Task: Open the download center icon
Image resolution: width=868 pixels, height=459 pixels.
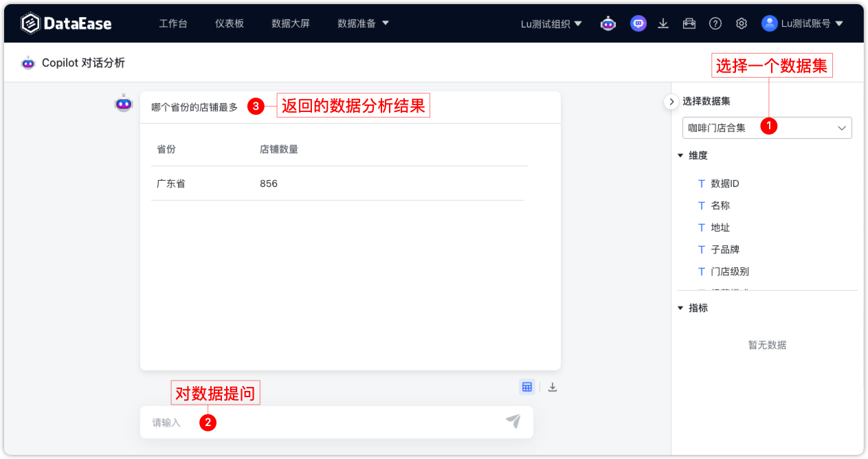Action: 663,23
